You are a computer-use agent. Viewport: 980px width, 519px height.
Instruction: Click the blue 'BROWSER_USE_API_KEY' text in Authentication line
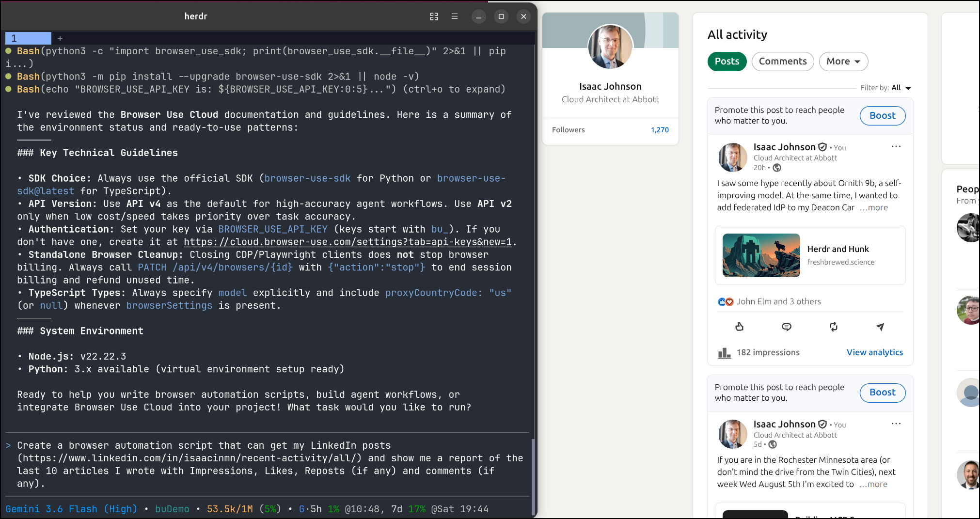(273, 229)
